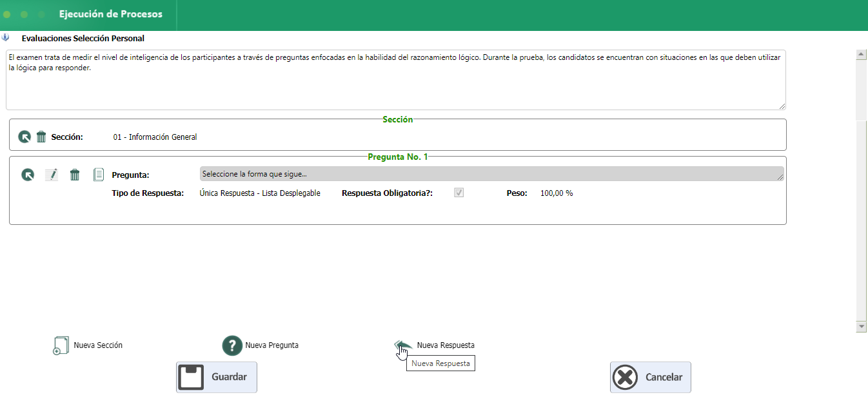Delete section 01 with its trash icon
The height and width of the screenshot is (415, 868).
41,137
